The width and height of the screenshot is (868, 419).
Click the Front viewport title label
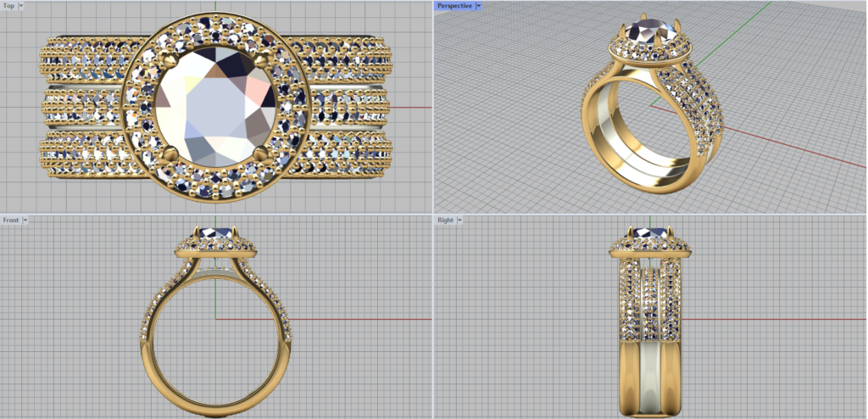(x=11, y=220)
